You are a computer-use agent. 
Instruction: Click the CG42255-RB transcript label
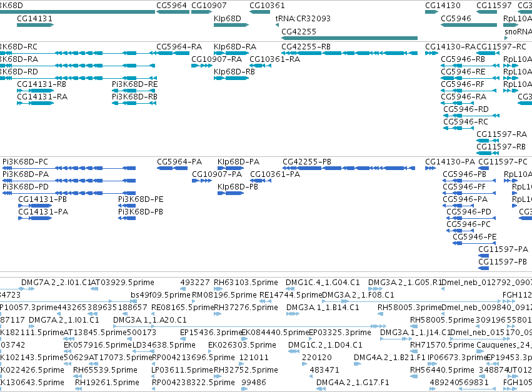click(x=306, y=46)
